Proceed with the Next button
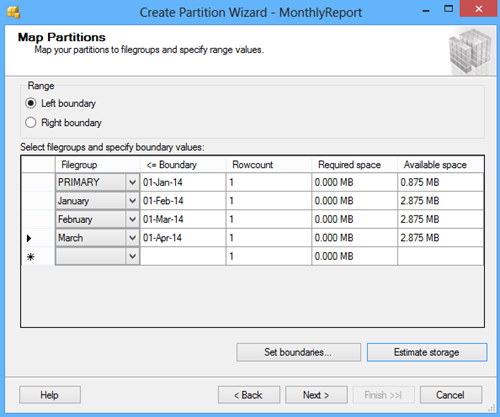Viewport: 500px width, 417px height. pos(316,395)
